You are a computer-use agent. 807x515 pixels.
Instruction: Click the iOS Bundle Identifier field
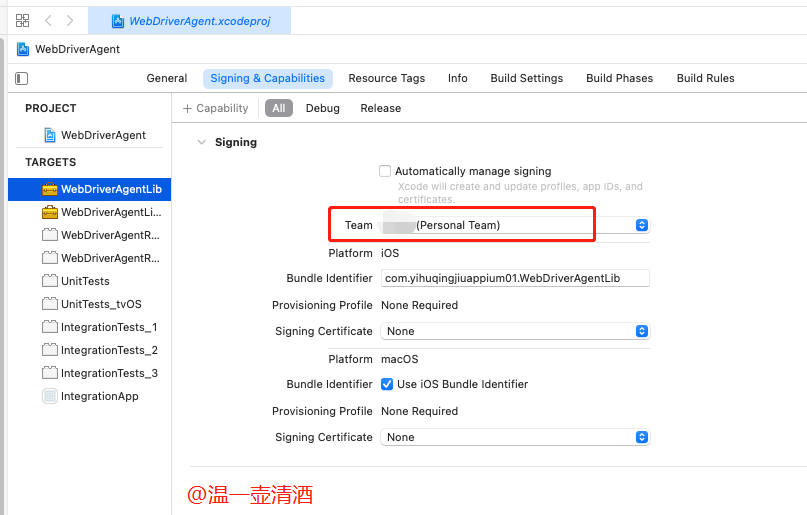(515, 278)
